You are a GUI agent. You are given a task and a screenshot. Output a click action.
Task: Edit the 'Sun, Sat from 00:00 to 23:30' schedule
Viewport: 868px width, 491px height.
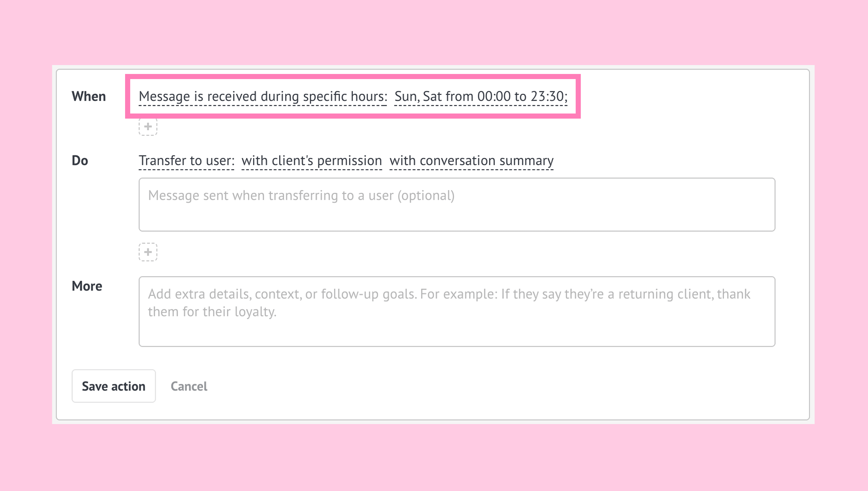(x=481, y=96)
